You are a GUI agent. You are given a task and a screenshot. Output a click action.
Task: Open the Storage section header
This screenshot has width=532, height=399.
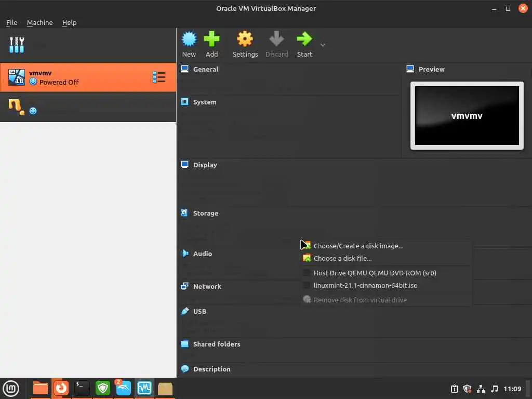206,213
